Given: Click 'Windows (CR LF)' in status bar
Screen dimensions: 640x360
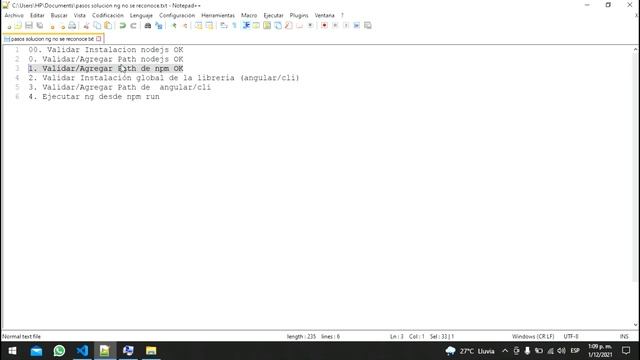Looking at the screenshot, I should tap(533, 337).
